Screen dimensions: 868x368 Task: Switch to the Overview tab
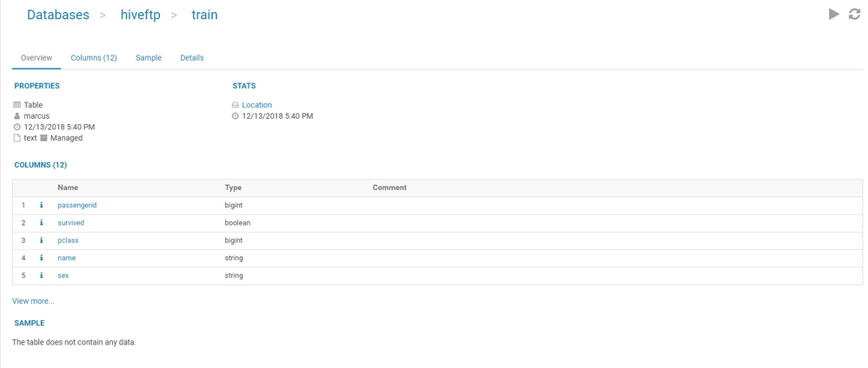coord(36,57)
